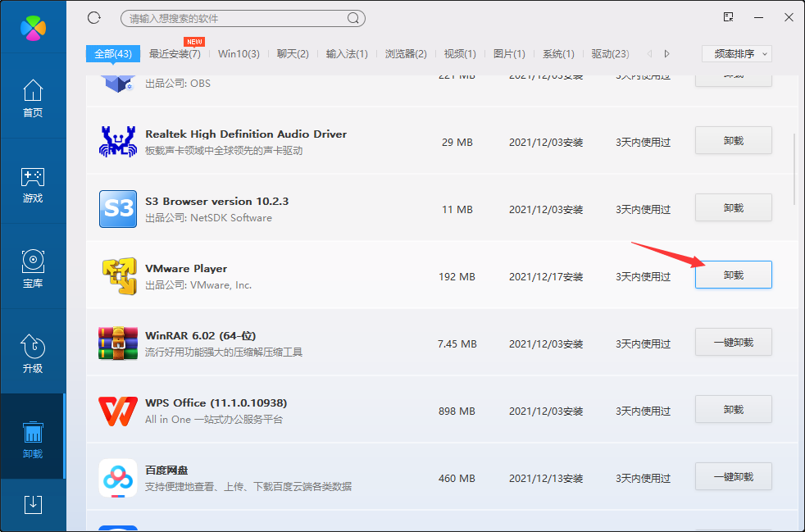Open the 浏览器(2) category tab

[406, 53]
